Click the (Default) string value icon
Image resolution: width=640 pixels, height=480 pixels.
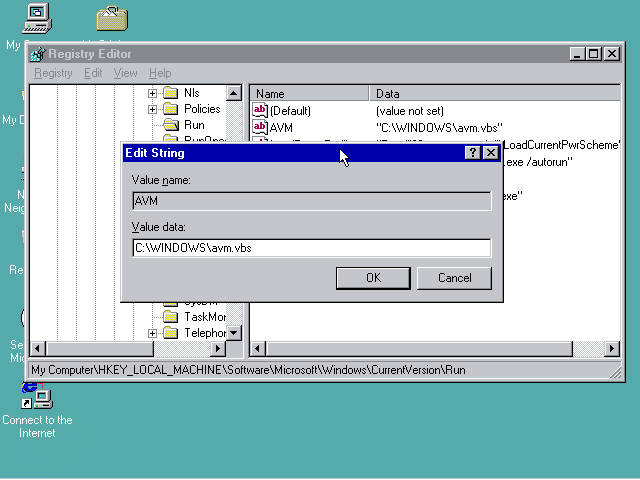[x=260, y=110]
